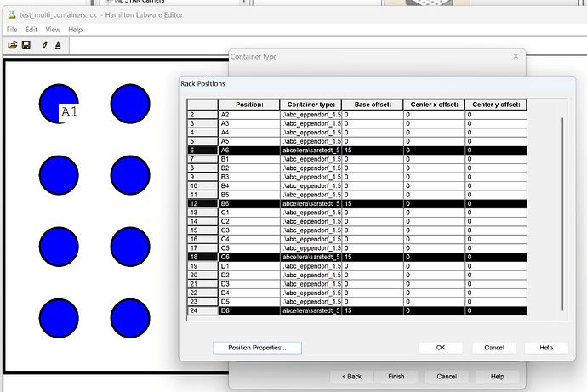Click the Container type: column header
This screenshot has width=587, height=392.
point(311,105)
